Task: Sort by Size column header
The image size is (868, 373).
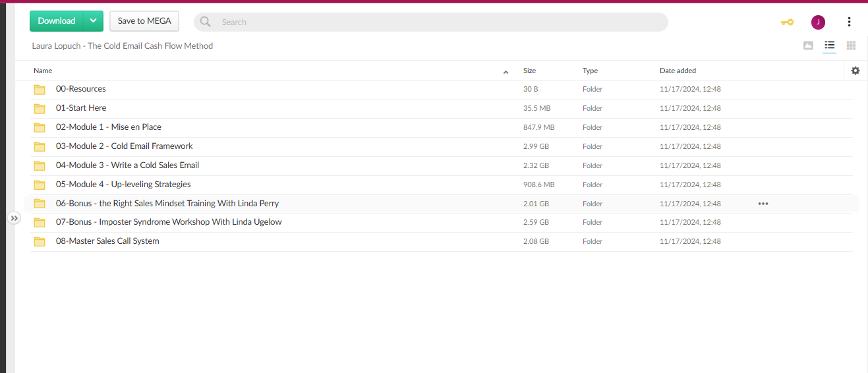Action: click(x=529, y=71)
